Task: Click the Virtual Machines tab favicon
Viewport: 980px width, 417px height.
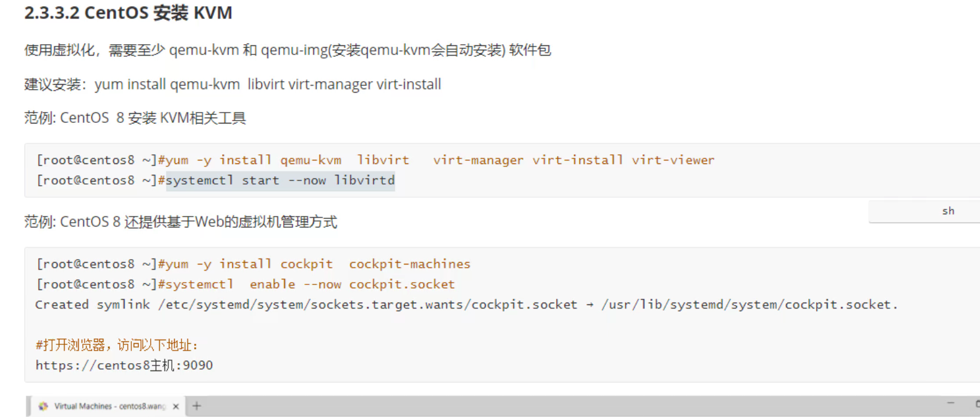Action: (43, 406)
